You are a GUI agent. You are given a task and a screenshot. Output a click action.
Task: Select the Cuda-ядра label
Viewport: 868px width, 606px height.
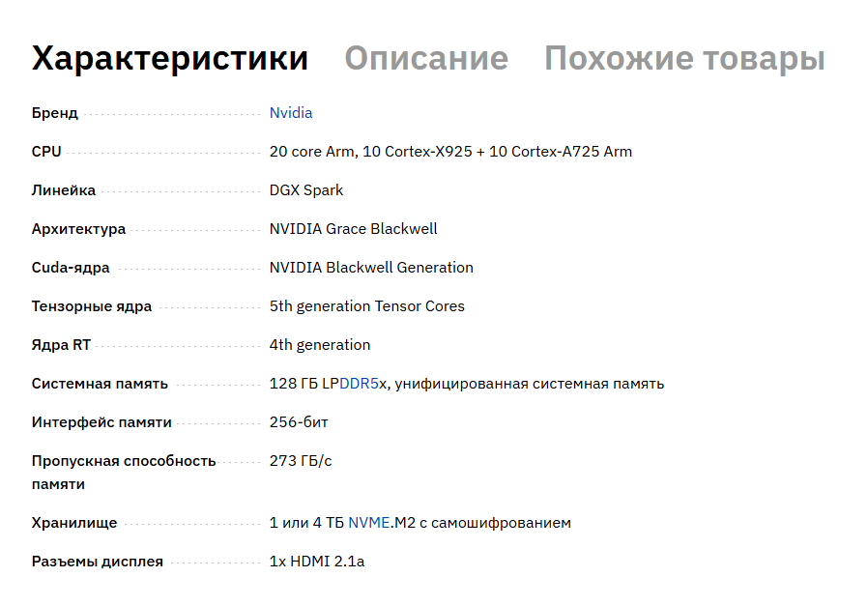(71, 268)
